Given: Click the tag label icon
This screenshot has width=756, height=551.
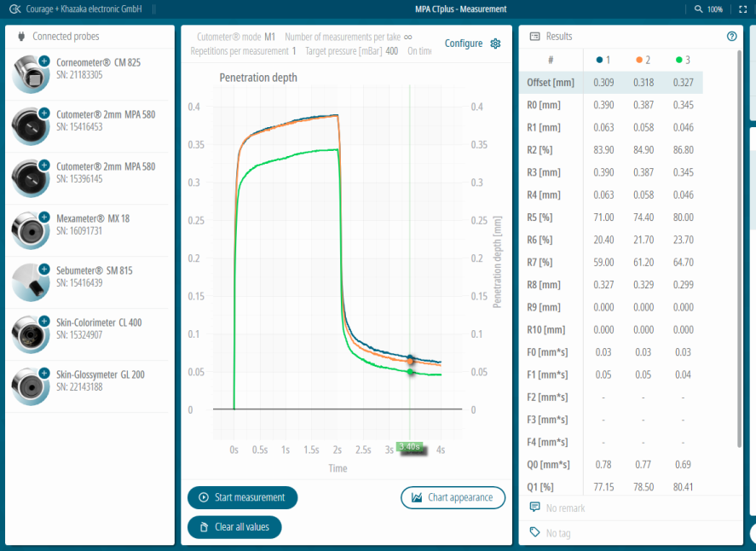Looking at the screenshot, I should [534, 531].
